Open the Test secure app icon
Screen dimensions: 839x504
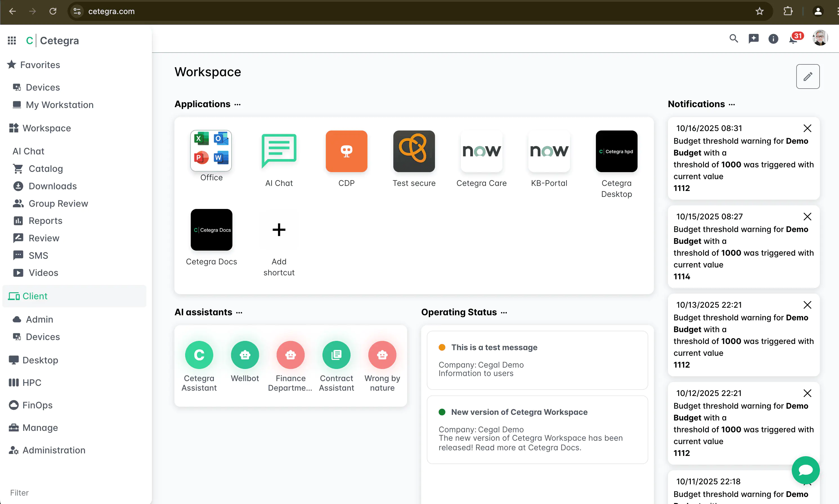414,151
